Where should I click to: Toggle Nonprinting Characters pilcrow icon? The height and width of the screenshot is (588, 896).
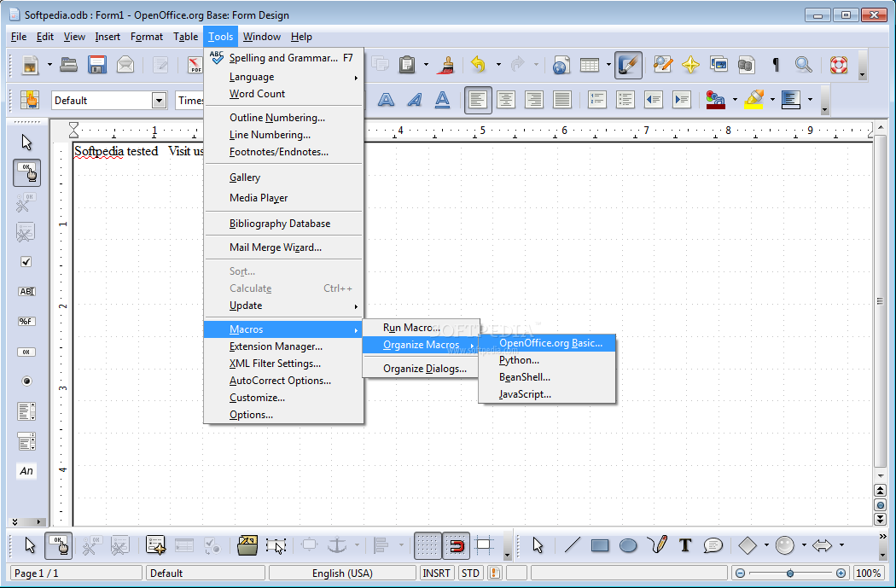pyautogui.click(x=776, y=65)
